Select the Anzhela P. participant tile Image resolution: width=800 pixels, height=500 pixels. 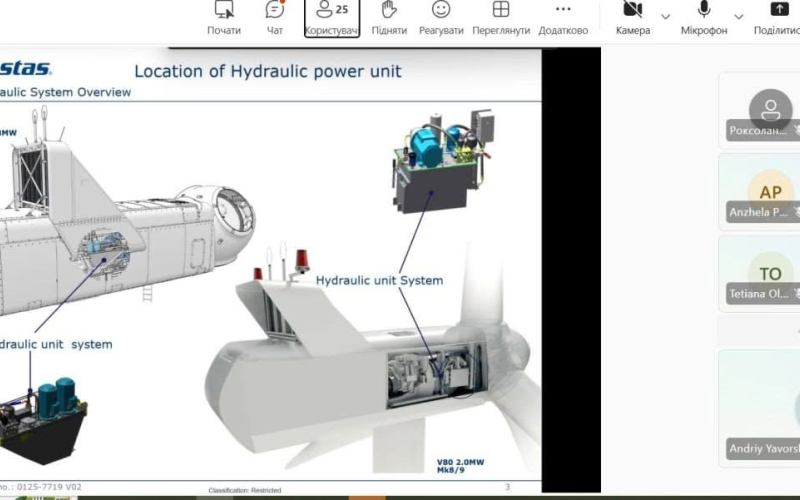(x=759, y=192)
